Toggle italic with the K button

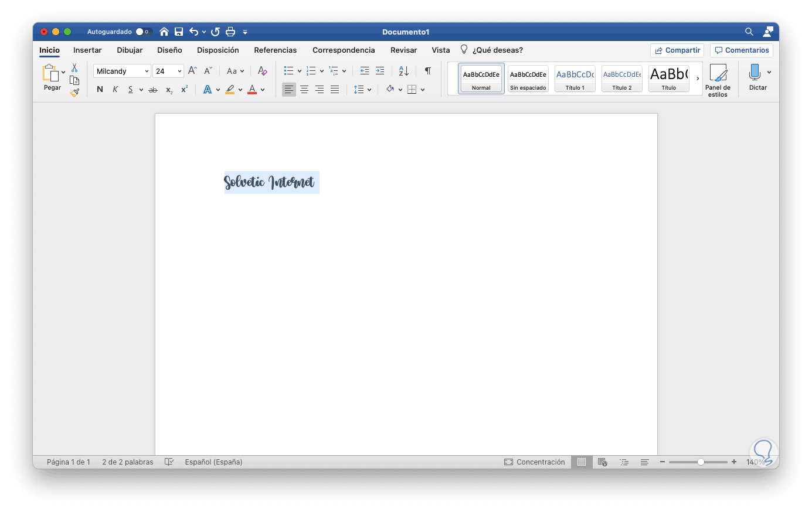pos(115,90)
